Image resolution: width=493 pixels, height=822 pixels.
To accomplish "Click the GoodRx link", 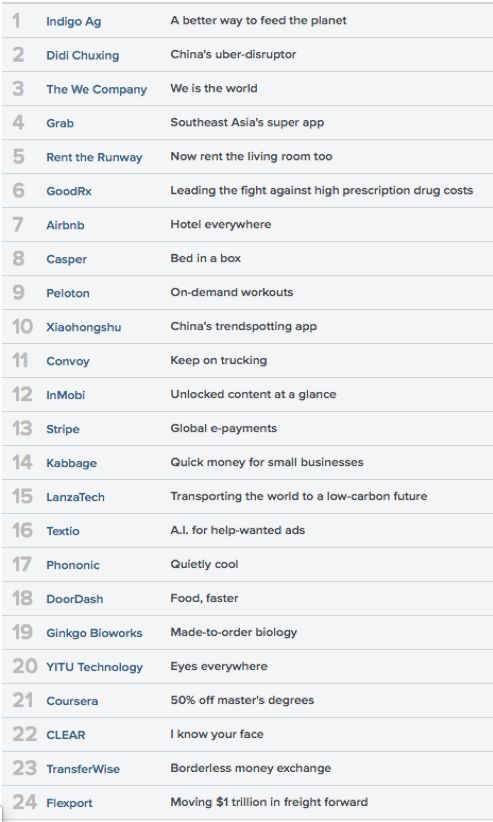I will (x=69, y=191).
